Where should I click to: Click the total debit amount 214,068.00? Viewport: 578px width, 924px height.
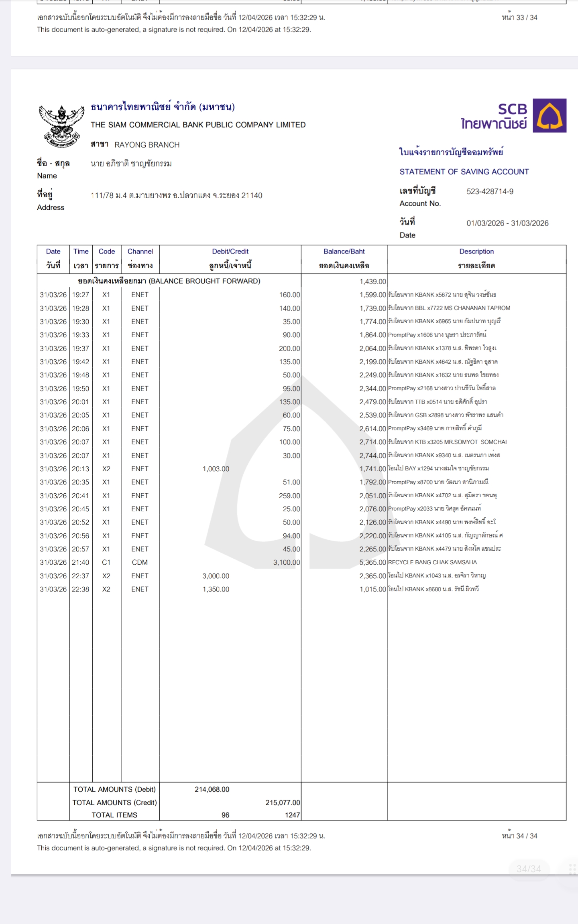point(212,789)
